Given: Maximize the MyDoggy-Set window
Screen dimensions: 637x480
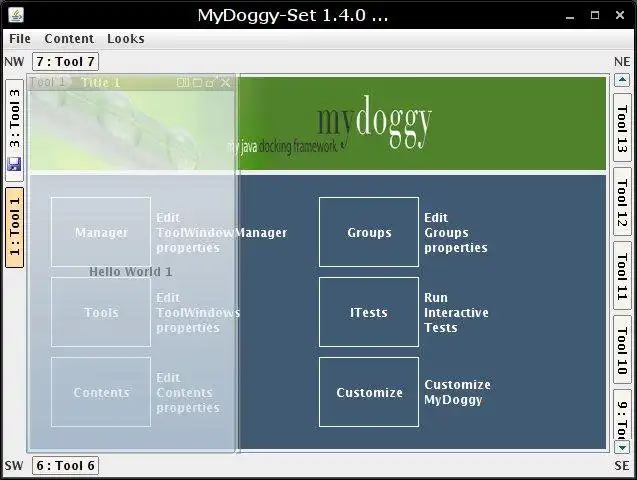Looking at the screenshot, I should point(595,15).
